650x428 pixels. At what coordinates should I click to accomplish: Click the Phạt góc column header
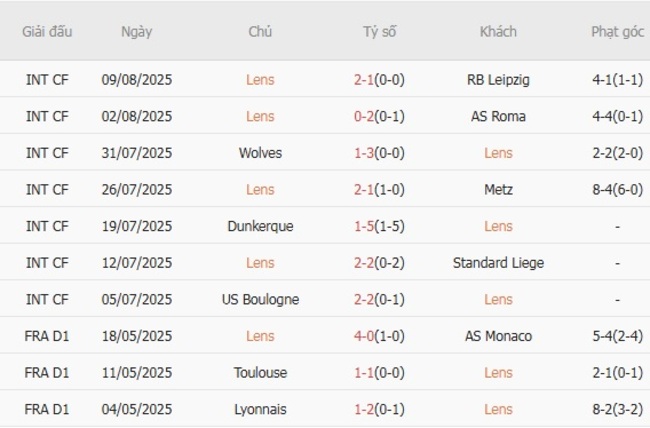tap(618, 32)
